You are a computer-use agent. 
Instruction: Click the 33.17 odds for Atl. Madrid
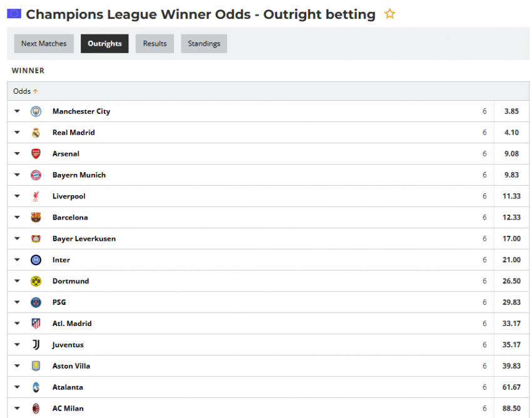pyautogui.click(x=512, y=324)
